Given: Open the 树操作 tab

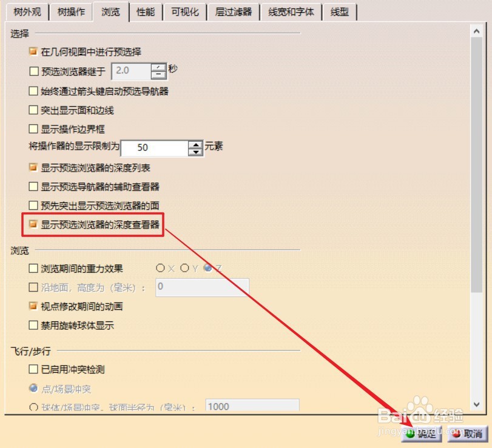Looking at the screenshot, I should 71,12.
